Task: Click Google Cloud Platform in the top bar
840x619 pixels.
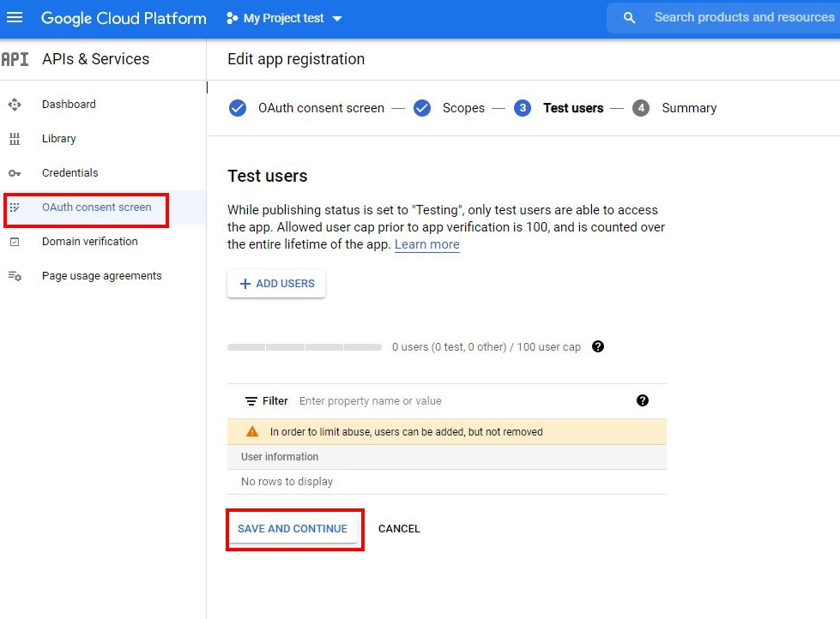Action: coord(123,18)
